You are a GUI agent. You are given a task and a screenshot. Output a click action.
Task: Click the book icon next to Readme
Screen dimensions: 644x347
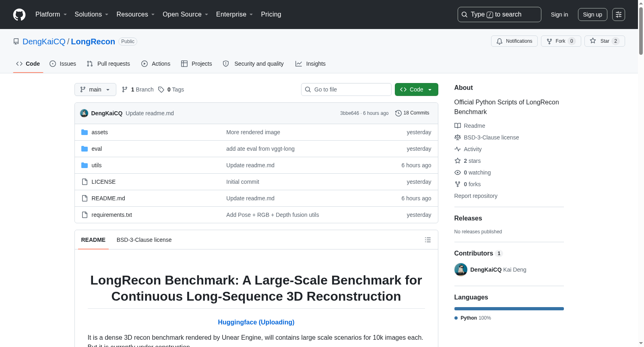[x=458, y=126]
